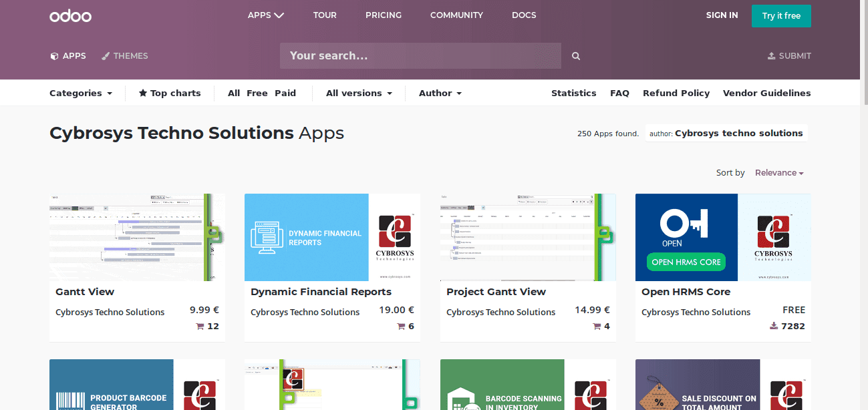
Task: Select the Paid price filter
Action: pos(285,93)
